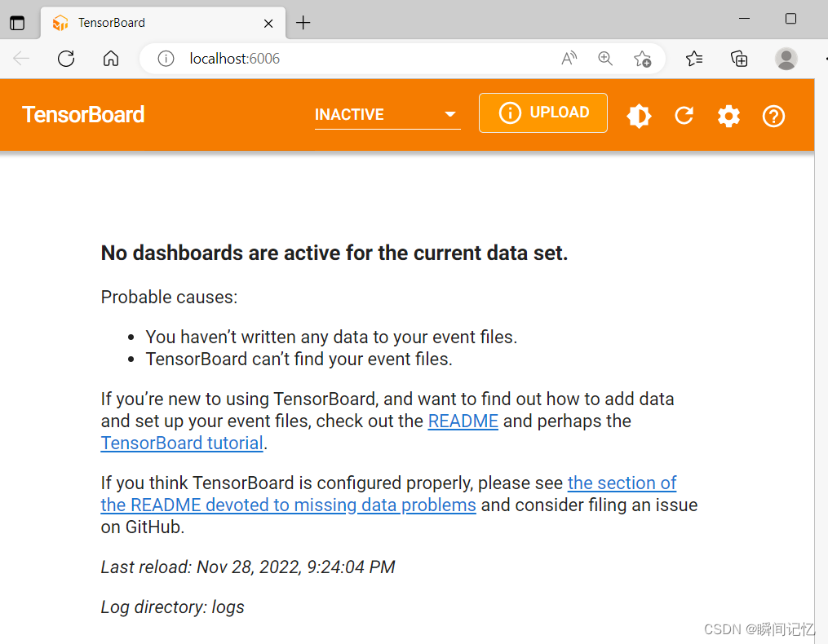Open the browser profile avatar
Image resolution: width=828 pixels, height=644 pixels.
786,58
